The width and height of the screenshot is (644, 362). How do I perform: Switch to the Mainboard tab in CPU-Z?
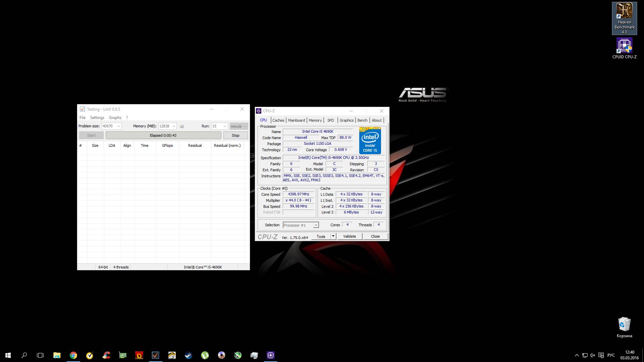[296, 120]
